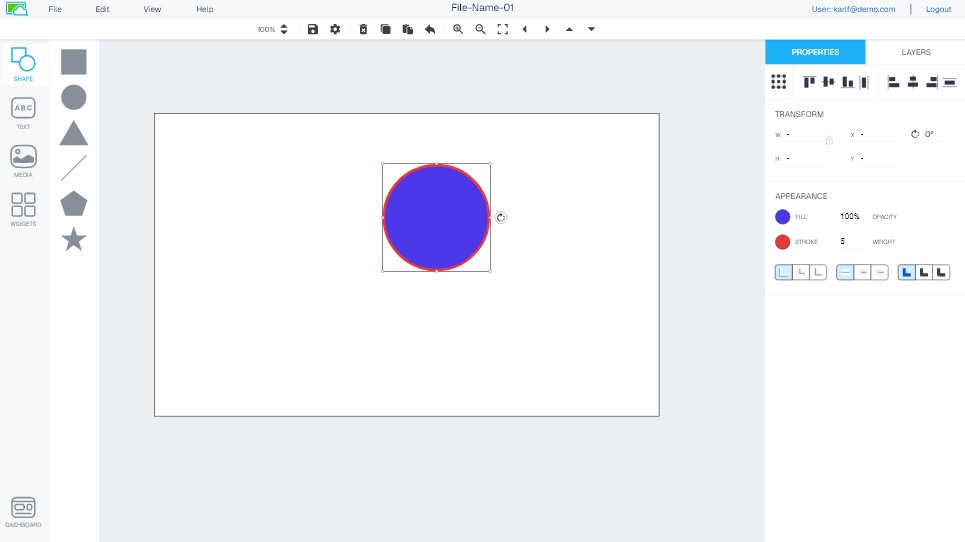Click the blue fill color swatch
The width and height of the screenshot is (965, 542).
point(782,217)
